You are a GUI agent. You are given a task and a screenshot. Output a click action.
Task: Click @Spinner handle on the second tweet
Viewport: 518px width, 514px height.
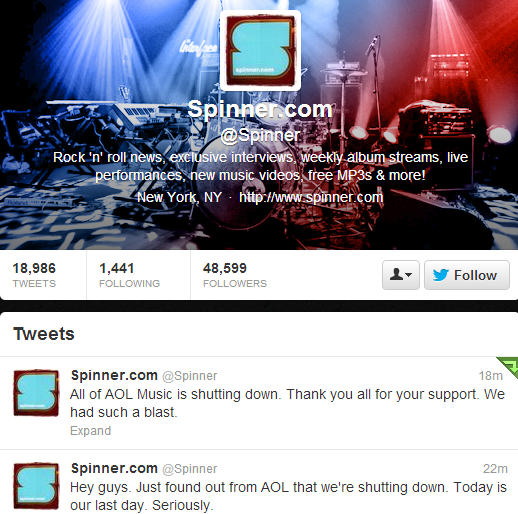coord(189,469)
